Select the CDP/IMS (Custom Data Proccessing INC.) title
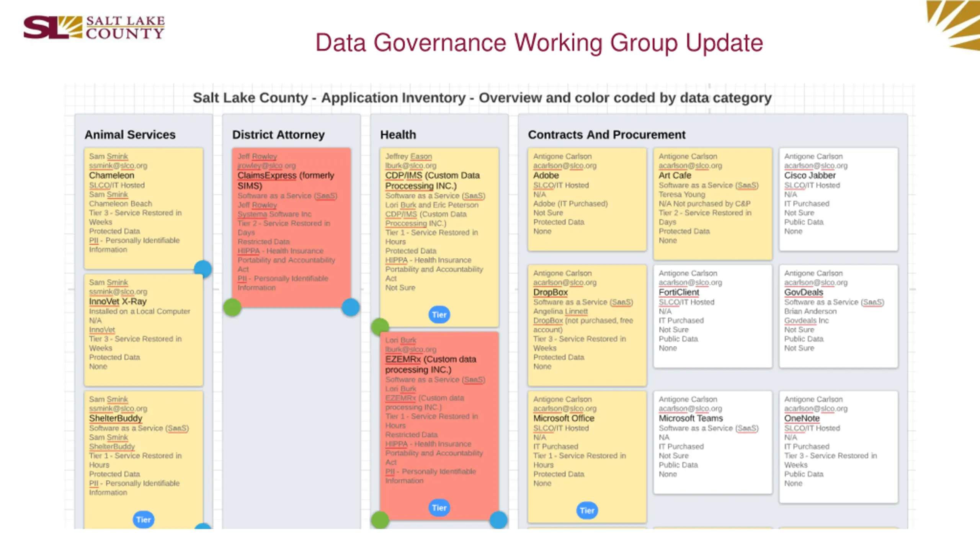This screenshot has width=980, height=551. (x=432, y=181)
